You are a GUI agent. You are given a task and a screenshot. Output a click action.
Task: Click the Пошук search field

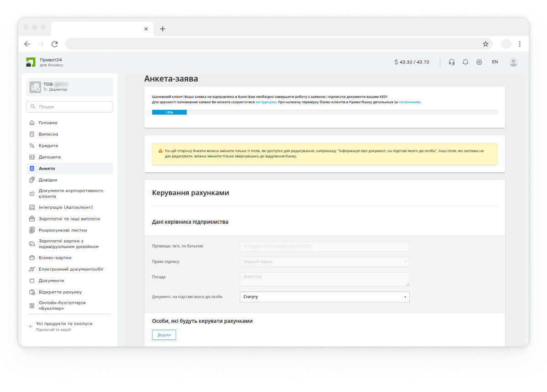[70, 107]
